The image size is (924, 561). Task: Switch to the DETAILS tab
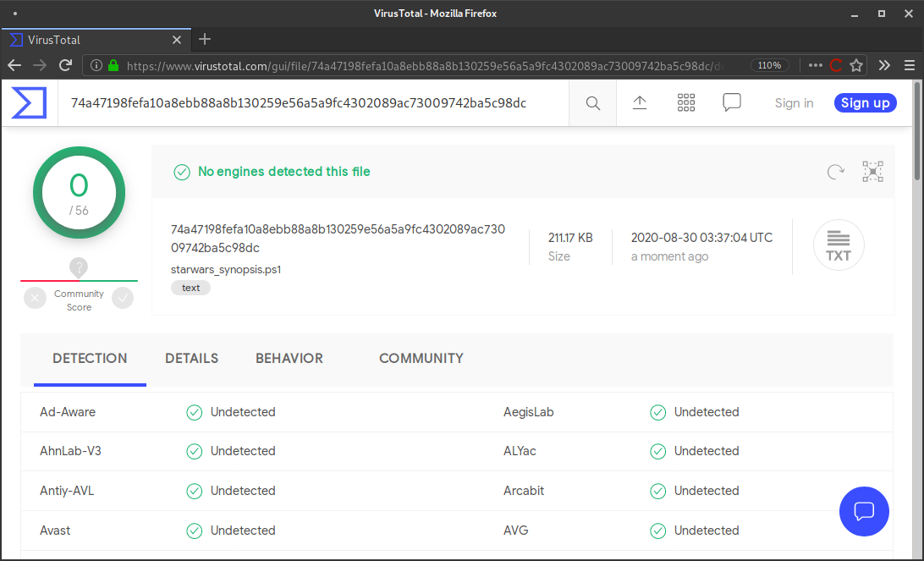[191, 358]
